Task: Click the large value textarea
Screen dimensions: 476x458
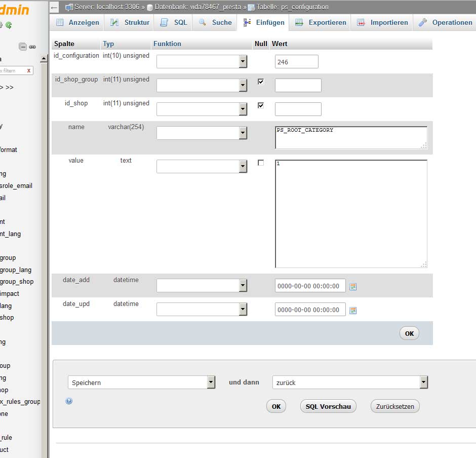Action: pos(351,214)
